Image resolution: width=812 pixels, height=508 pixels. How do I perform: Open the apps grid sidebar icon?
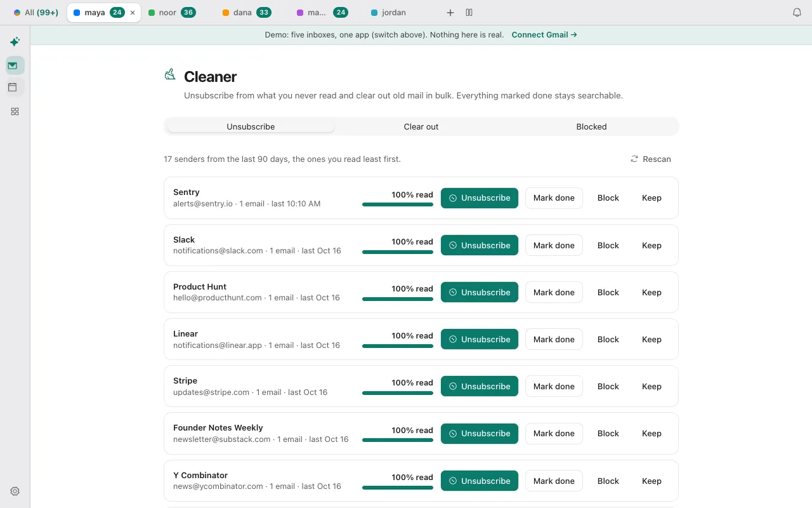click(15, 111)
